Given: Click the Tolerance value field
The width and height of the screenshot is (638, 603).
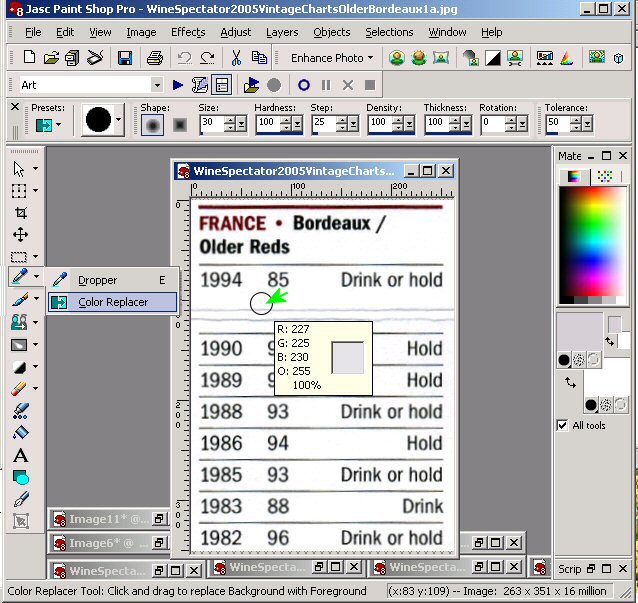Looking at the screenshot, I should (x=557, y=124).
